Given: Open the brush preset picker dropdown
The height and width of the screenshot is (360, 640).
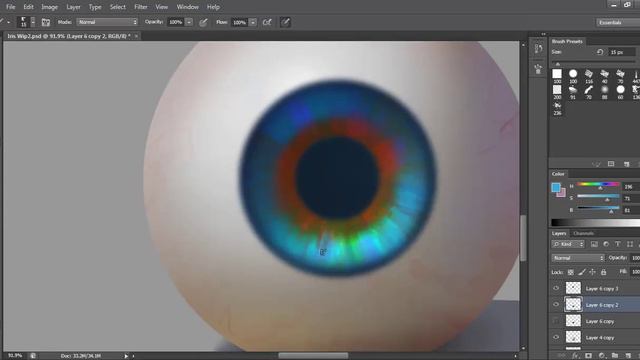Looking at the screenshot, I should click(x=33, y=22).
